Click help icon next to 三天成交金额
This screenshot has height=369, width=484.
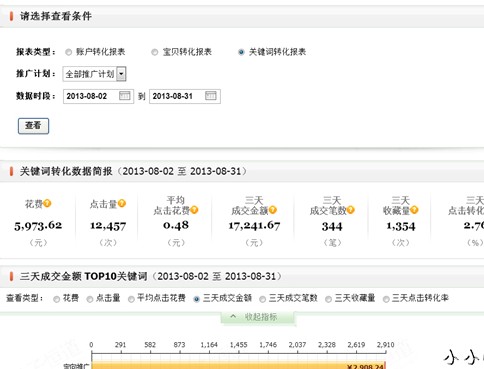[x=273, y=210]
